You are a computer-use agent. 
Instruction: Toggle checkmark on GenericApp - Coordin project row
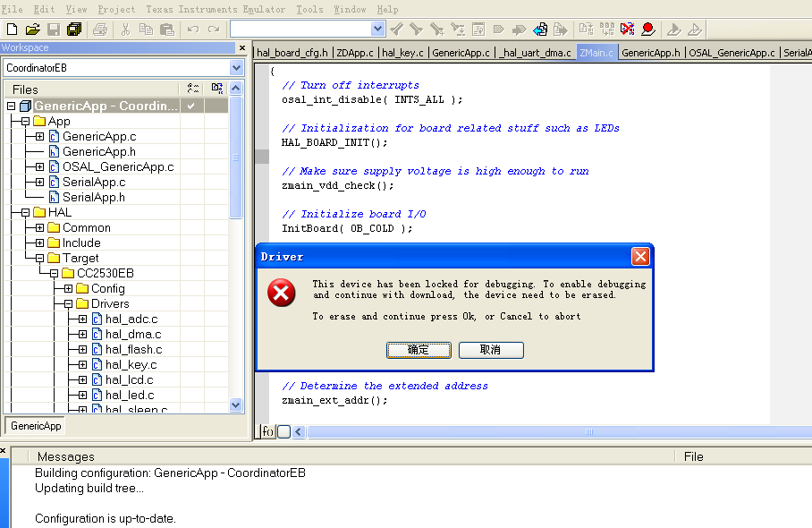tap(191, 106)
